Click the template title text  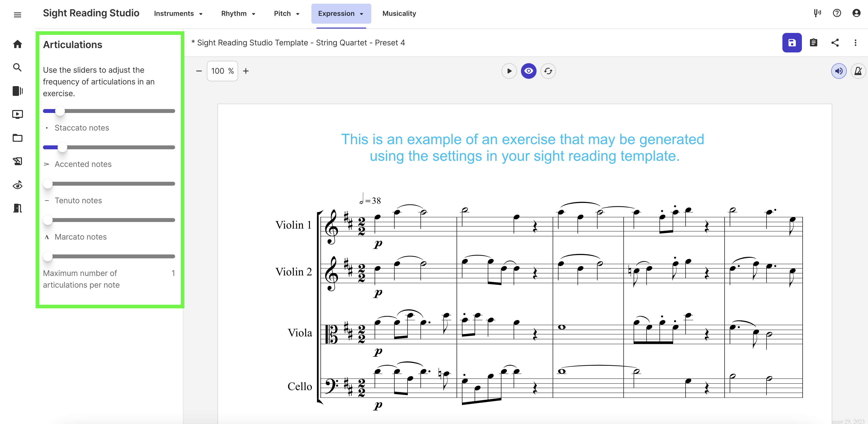(298, 43)
